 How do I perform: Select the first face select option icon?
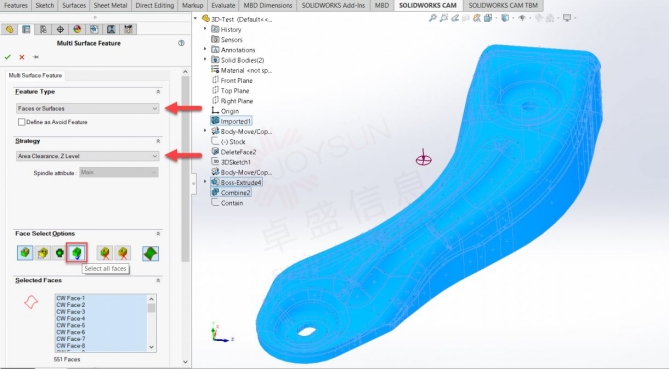(x=25, y=253)
